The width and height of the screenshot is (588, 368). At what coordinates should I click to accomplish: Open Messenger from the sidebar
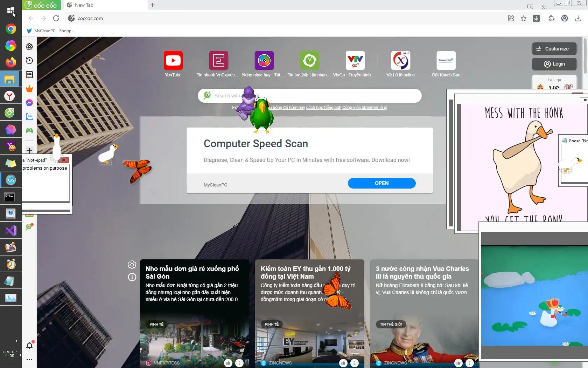(x=29, y=103)
